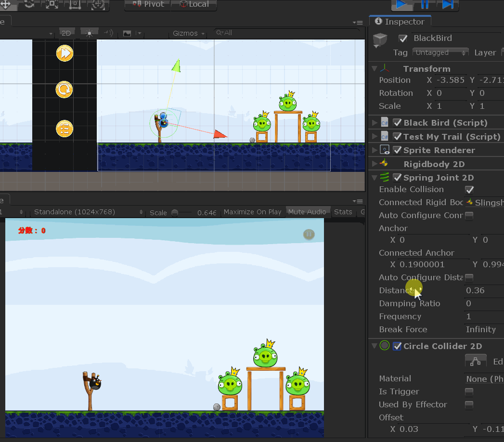Click the Sprite Renderer component icon
Viewport: 504px width, 442px height.
point(385,150)
